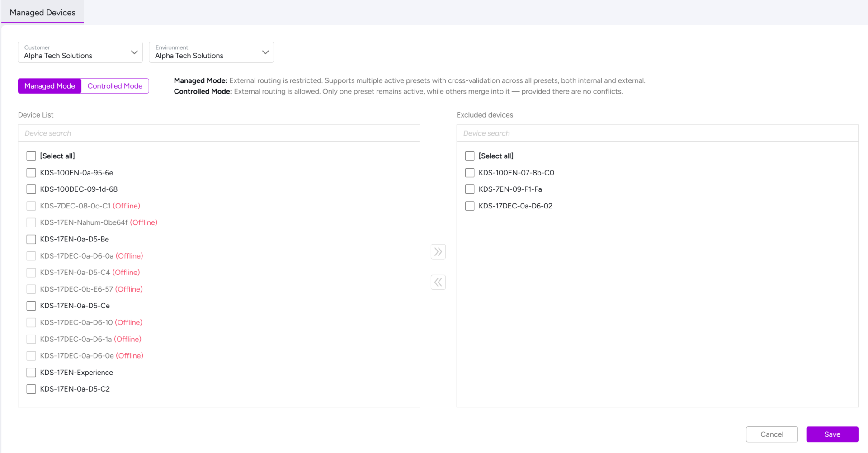Screen dimensions: 868x453
Task: Switch to Managed Mode
Action: 50,86
